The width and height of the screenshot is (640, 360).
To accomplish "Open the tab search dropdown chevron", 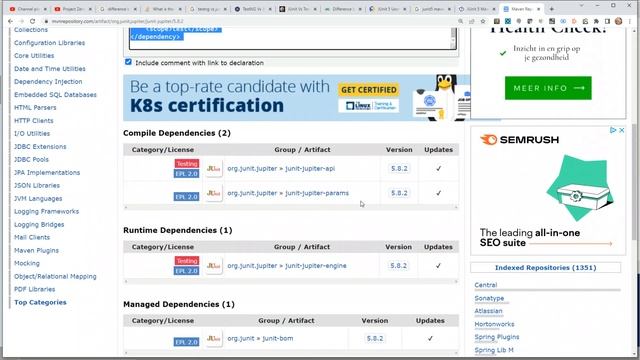I will tap(581, 6).
